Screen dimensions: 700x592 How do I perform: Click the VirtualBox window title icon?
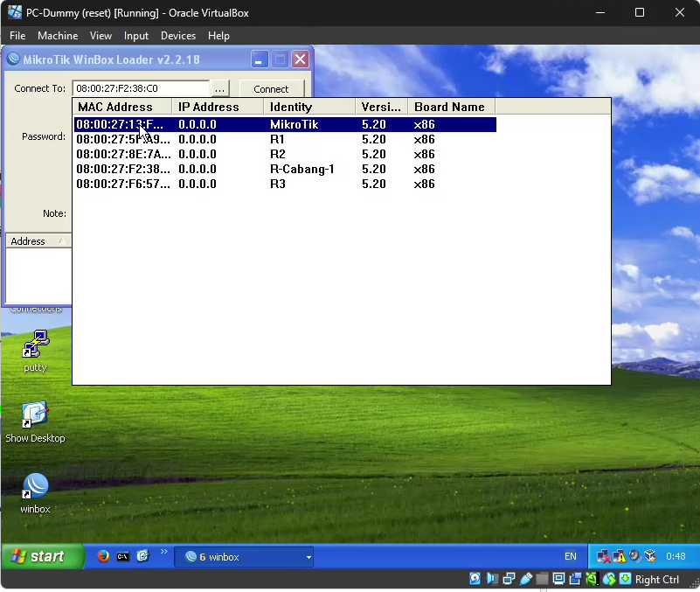[x=14, y=12]
